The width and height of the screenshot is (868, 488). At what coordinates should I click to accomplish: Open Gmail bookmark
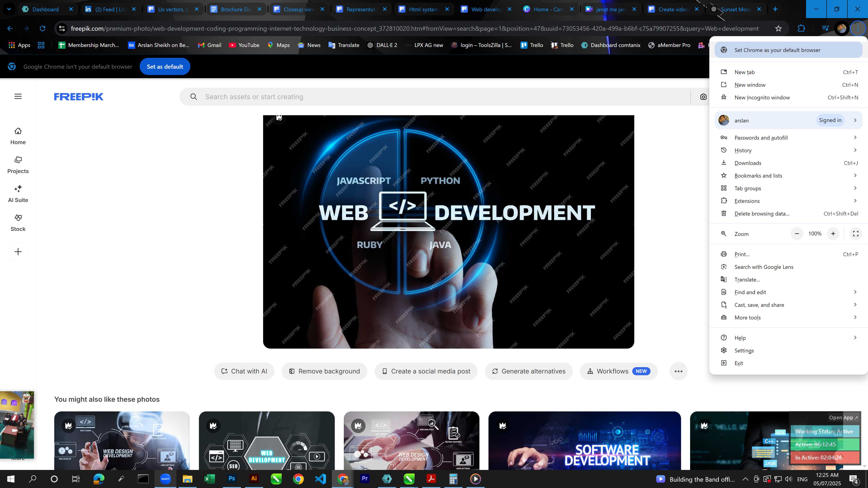tap(210, 45)
